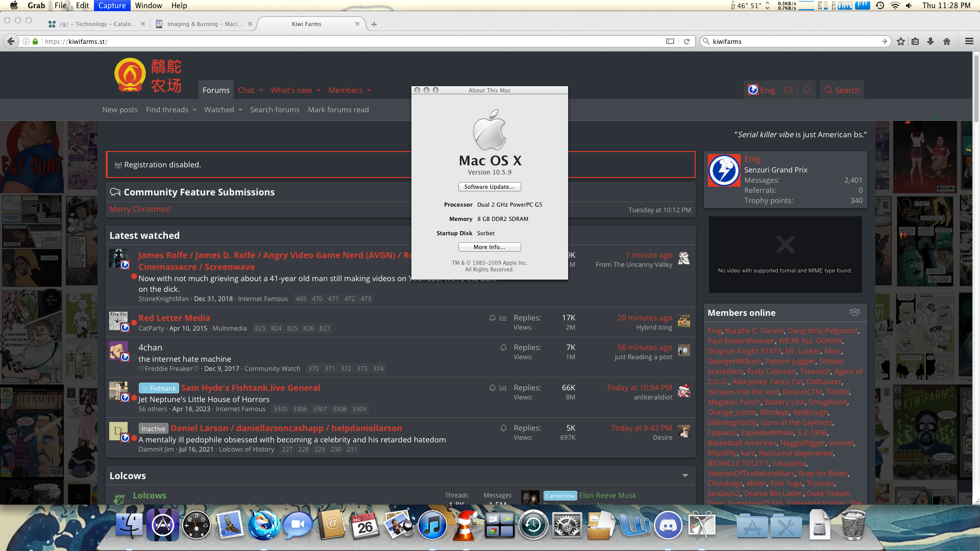Open Time Machine from the Dock
Image resolution: width=980 pixels, height=551 pixels.
click(533, 525)
